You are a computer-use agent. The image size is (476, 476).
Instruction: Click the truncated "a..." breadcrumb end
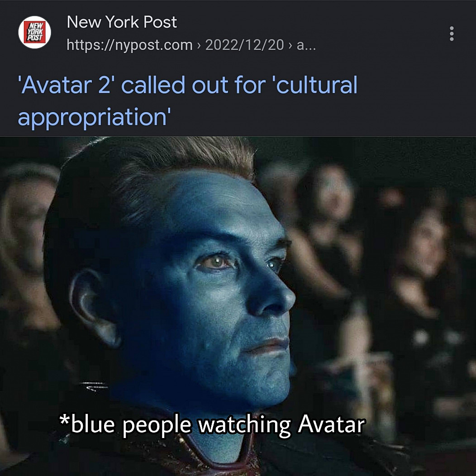(306, 45)
